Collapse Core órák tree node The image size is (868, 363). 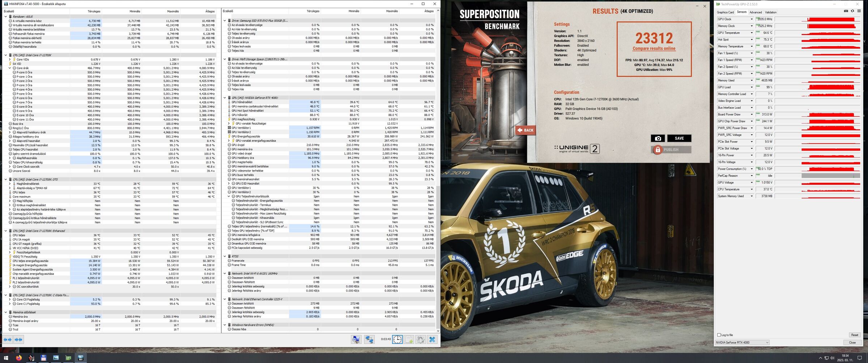coord(10,68)
